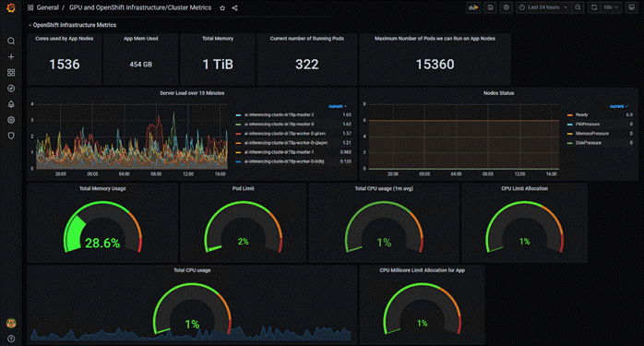Refresh the dashboard now
This screenshot has height=346, width=644.
click(x=594, y=7)
